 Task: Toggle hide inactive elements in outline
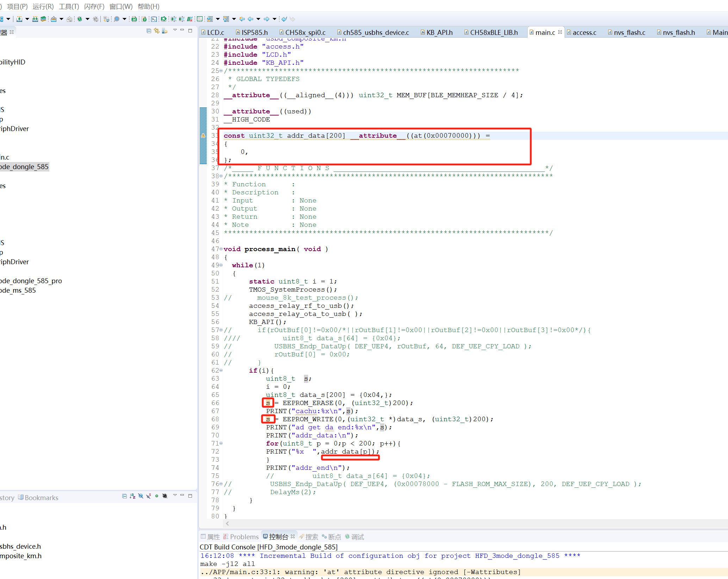tap(165, 496)
